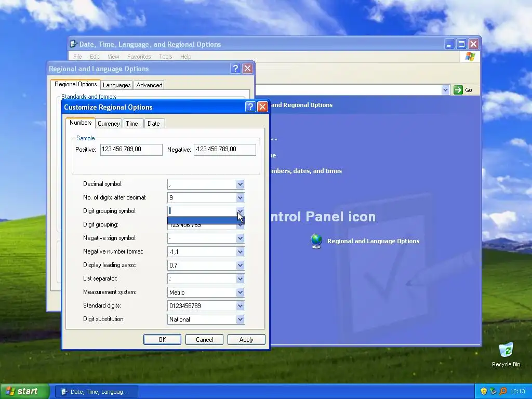Click the green Go arrow icon

(x=458, y=90)
